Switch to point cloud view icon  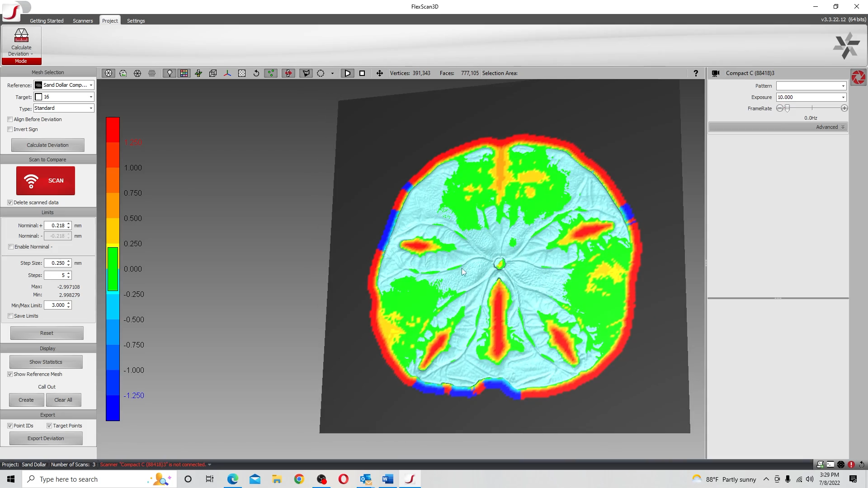pos(152,73)
